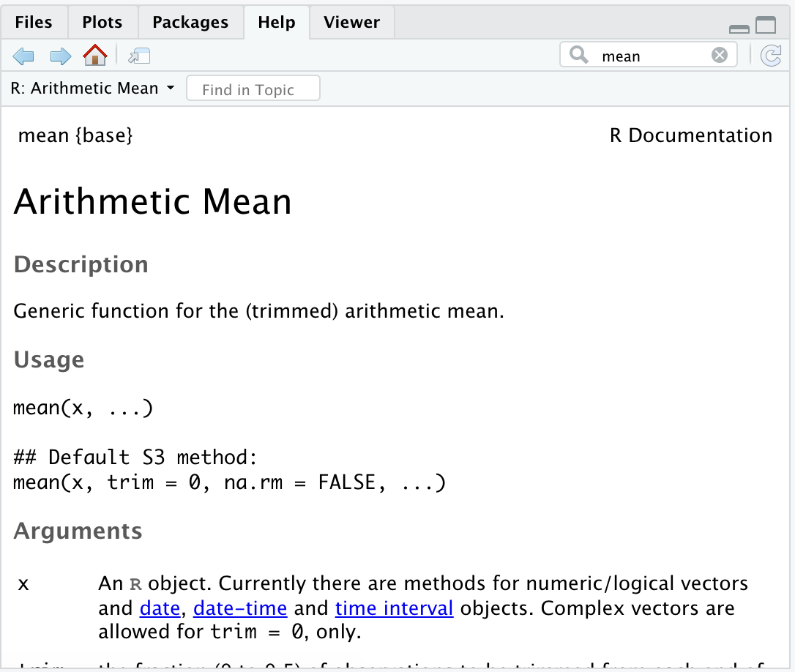This screenshot has width=795, height=672.
Task: Maximize the Help pane
Action: coord(766,26)
